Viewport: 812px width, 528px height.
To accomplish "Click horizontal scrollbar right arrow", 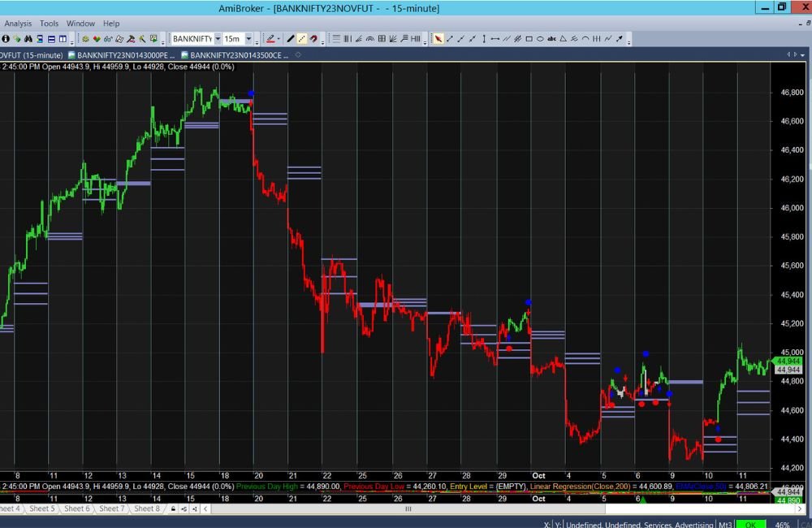I will point(800,509).
